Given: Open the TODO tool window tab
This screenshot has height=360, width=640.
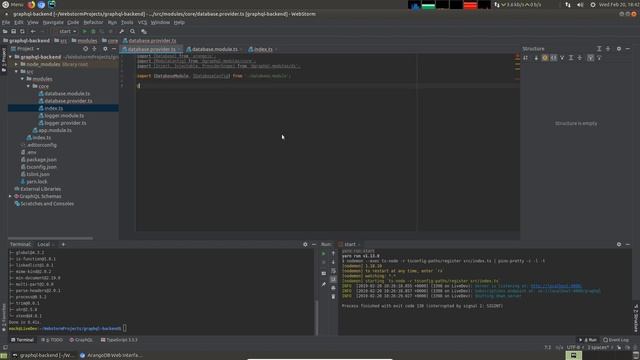Looking at the screenshot, I should point(52,340).
